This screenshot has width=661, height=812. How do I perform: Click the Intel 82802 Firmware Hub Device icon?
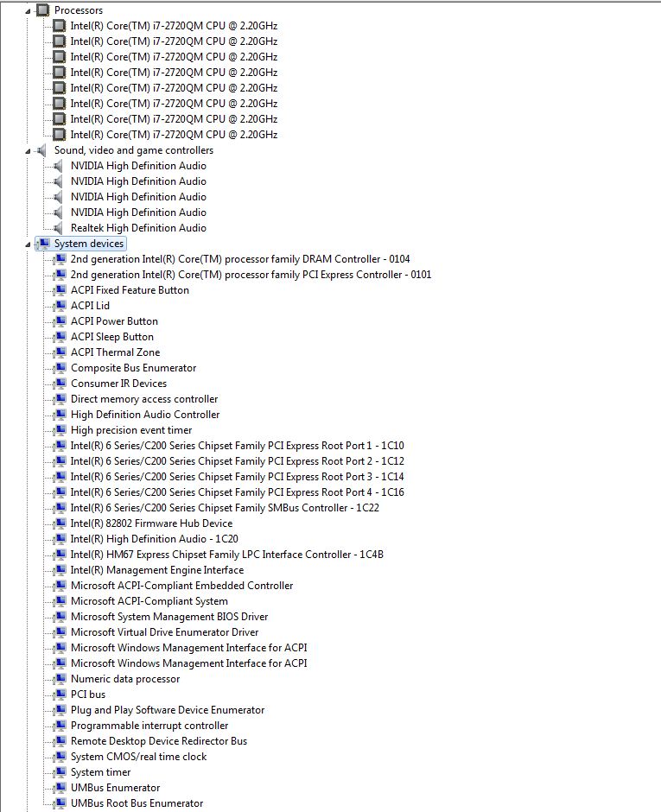(x=60, y=523)
